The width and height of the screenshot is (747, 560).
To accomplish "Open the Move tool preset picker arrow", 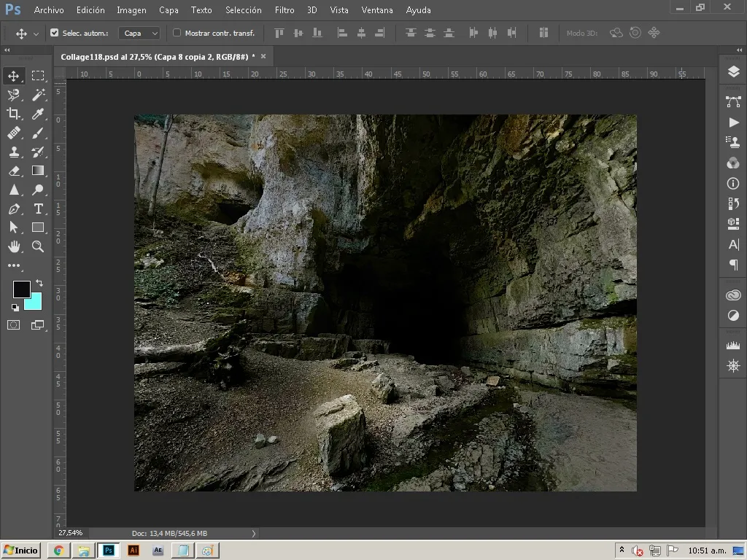I will (36, 34).
